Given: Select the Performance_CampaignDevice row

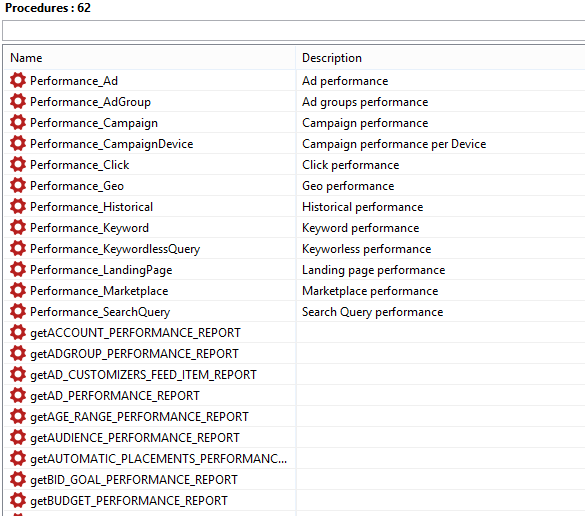Looking at the screenshot, I should 294,144.
